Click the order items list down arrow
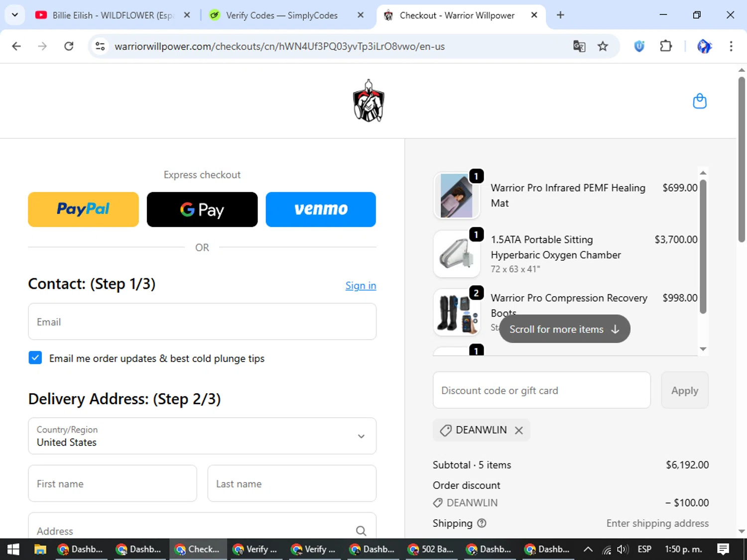The image size is (747, 560). 703,349
